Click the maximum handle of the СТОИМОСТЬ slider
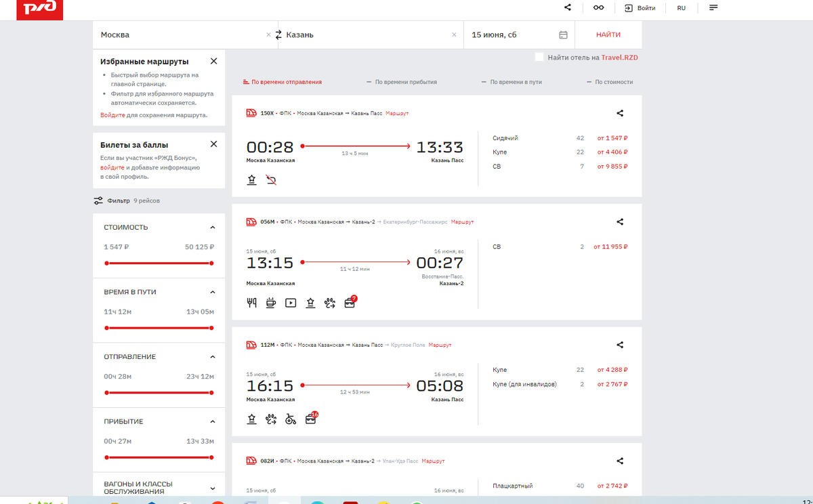The height and width of the screenshot is (504, 813). (x=211, y=263)
